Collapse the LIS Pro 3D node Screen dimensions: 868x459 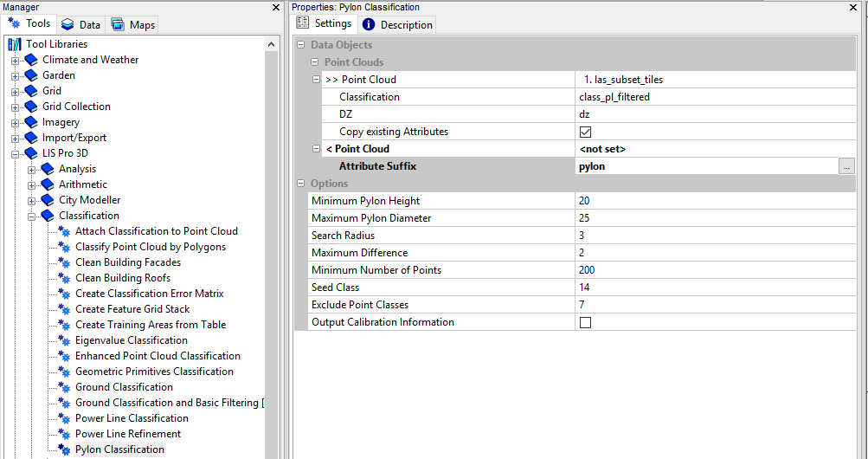tap(15, 154)
